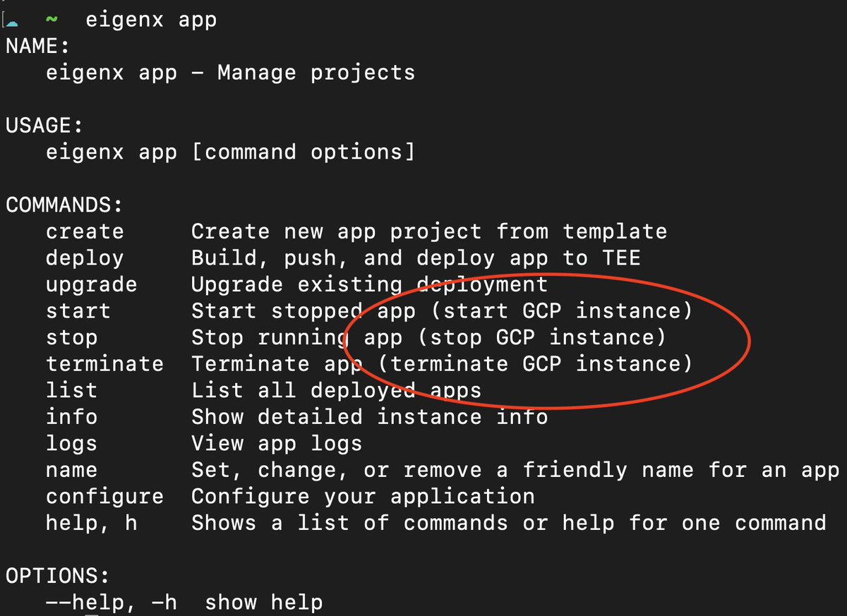Viewport: 847px width, 616px height.
Task: Click the 'start' command name
Action: (78, 310)
